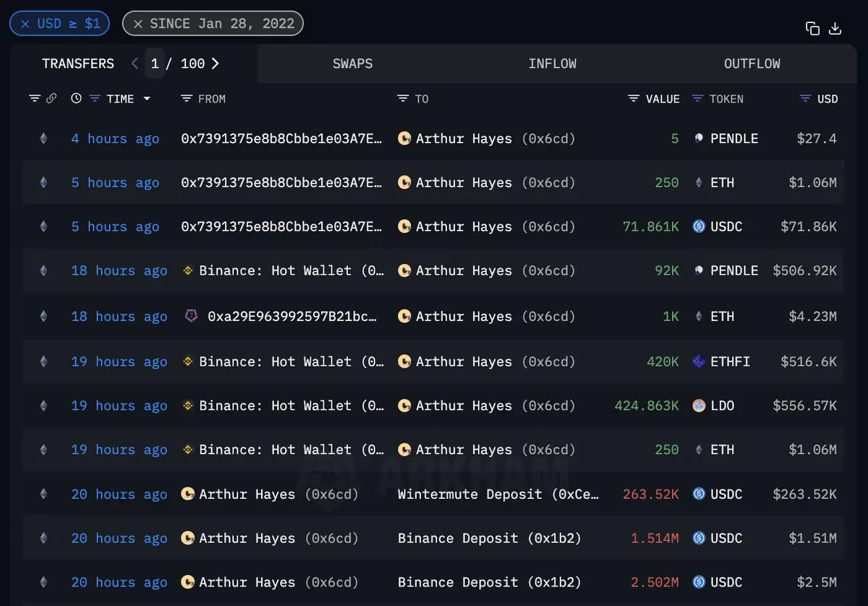Select the ETHFI token label
Screen dimensions: 868x606
[731, 362]
